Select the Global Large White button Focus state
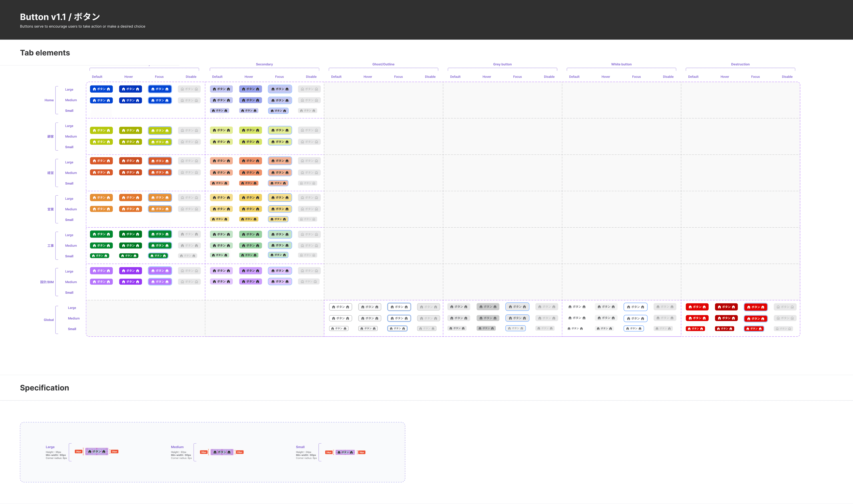This screenshot has width=853, height=504. (635, 307)
